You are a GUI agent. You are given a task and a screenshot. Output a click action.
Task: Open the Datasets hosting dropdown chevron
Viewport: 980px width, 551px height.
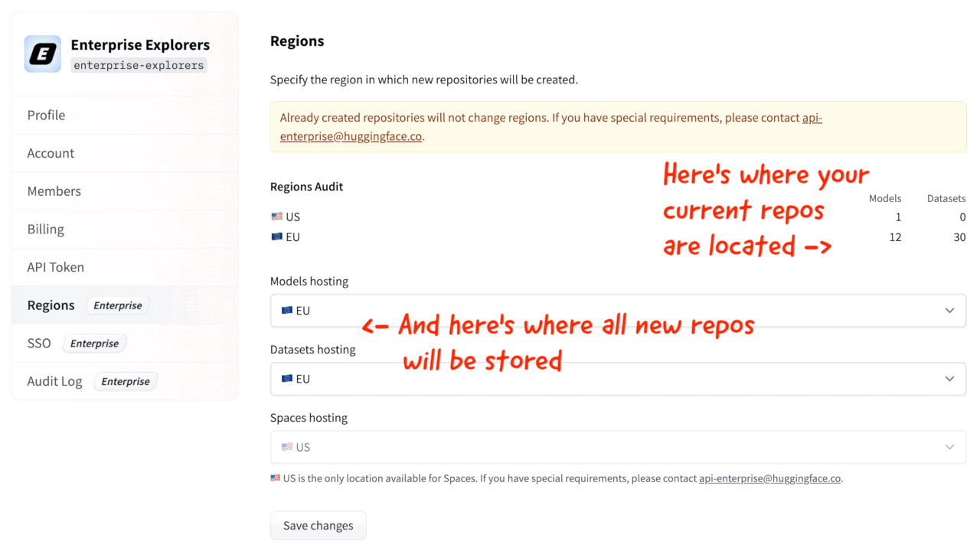point(949,379)
